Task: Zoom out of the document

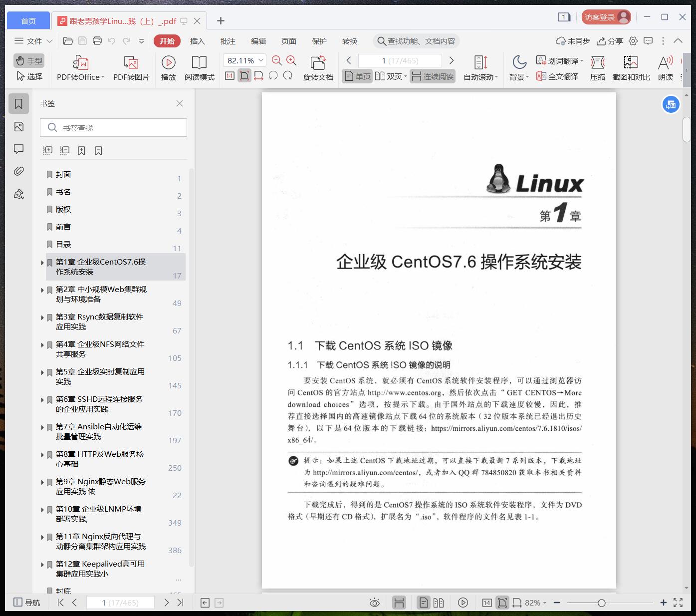Action: (x=277, y=60)
